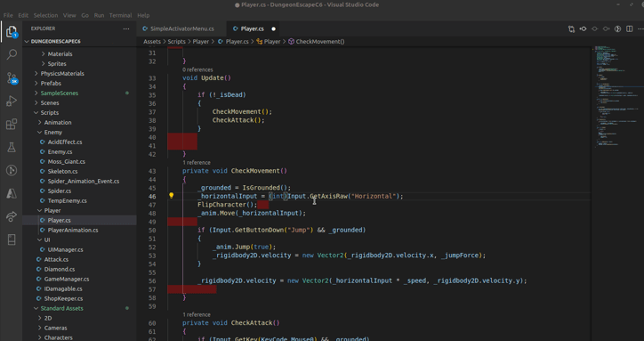Click the circular timeline icon in editor toolbar
This screenshot has width=644, height=341.
(617, 28)
